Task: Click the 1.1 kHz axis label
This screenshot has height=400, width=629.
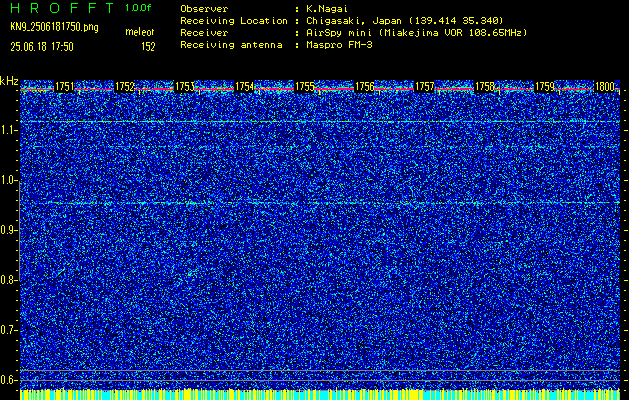Action: click(x=8, y=130)
